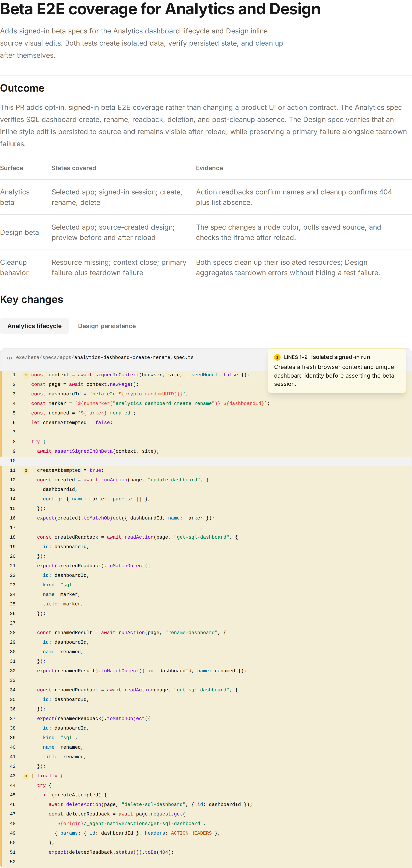
Task: Click file path analytics-dashboard-create-rename.spec.ts
Action: tap(134, 358)
